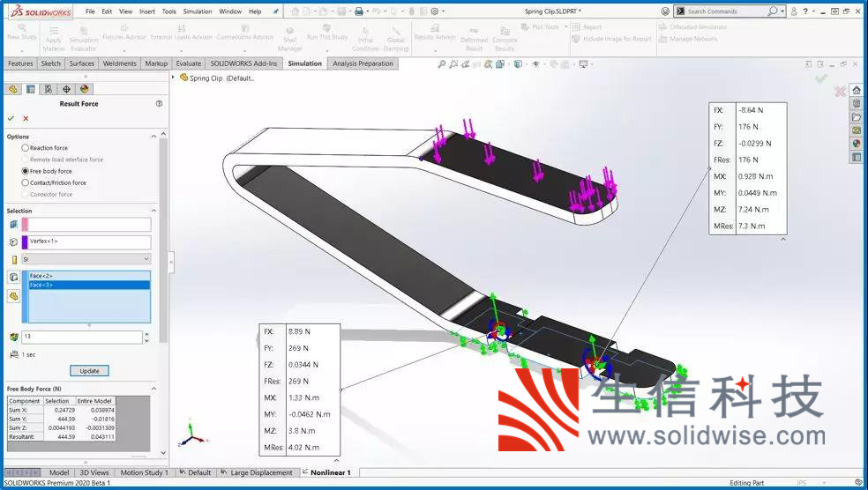Switch to the SOLIDWORKS Add-Ins tab
868x490 pixels.
(243, 63)
